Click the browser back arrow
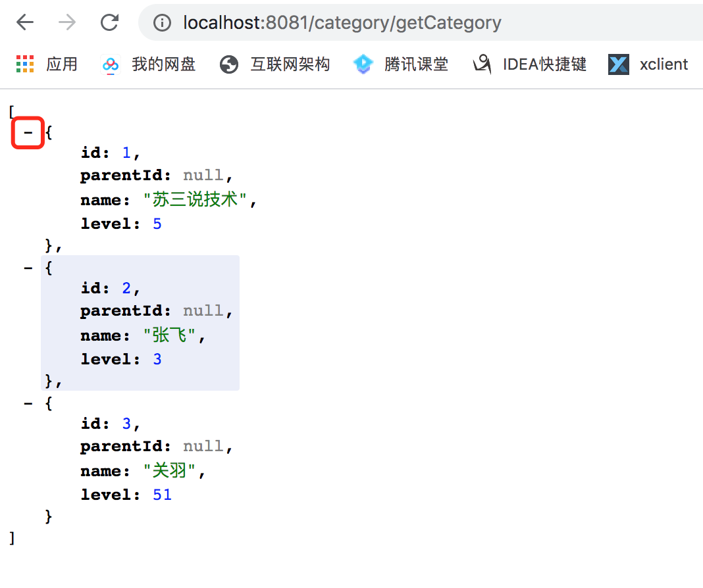 point(25,22)
